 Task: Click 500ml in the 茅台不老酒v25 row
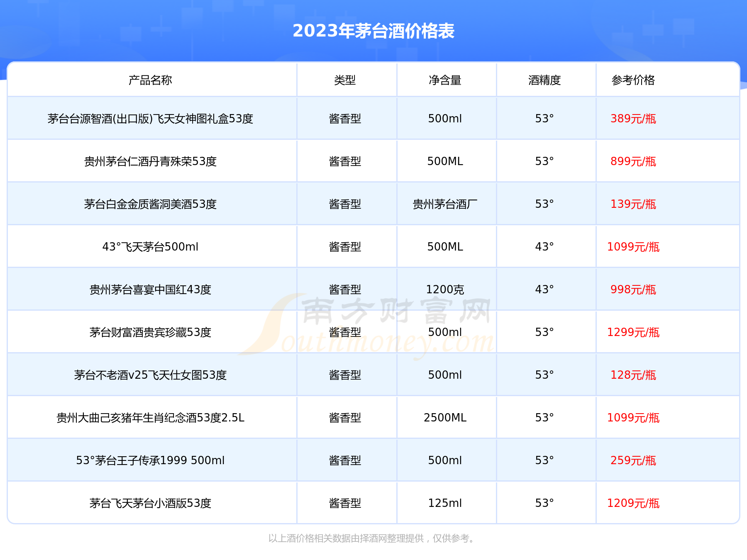click(x=445, y=375)
